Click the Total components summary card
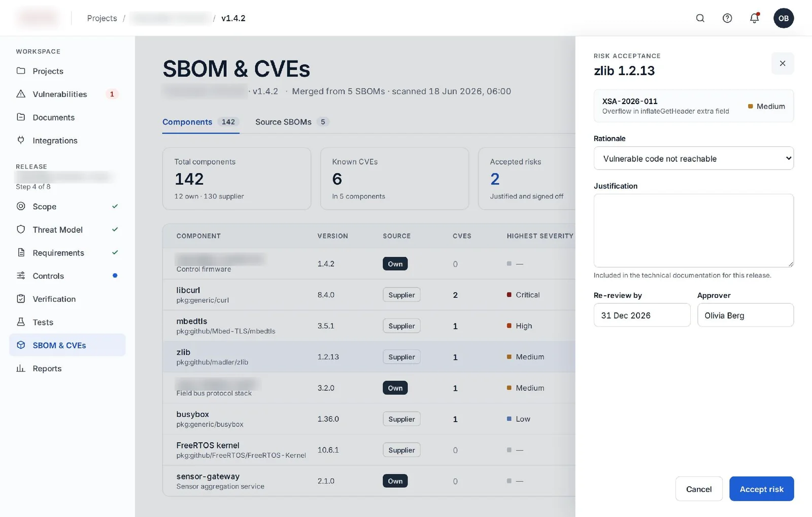Viewport: 812px width, 517px height. pos(236,179)
